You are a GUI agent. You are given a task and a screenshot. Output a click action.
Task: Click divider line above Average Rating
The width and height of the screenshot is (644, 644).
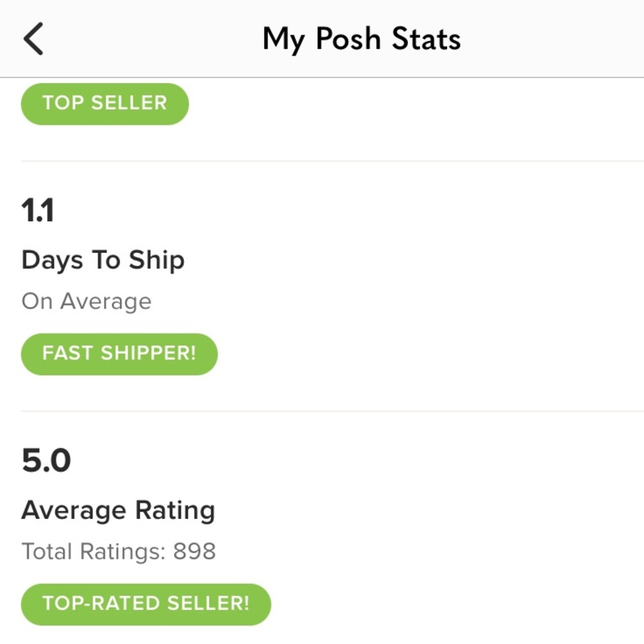click(332, 411)
